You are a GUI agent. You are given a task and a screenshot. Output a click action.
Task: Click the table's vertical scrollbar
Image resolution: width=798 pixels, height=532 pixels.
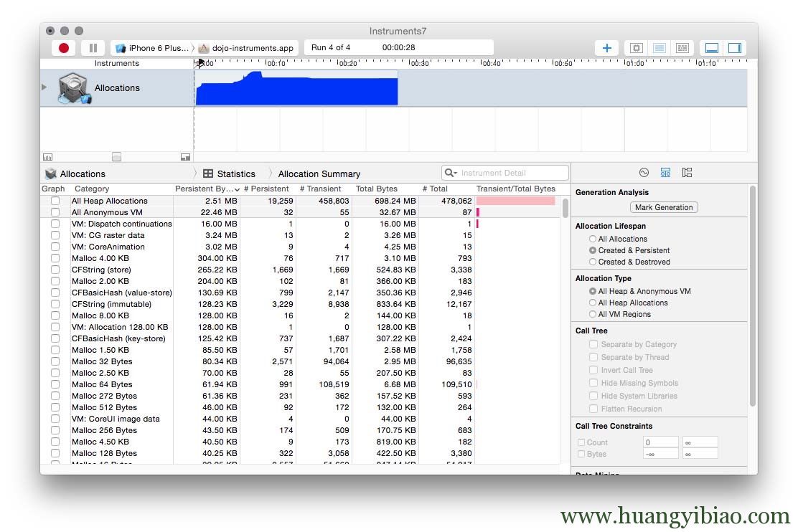tap(565, 208)
